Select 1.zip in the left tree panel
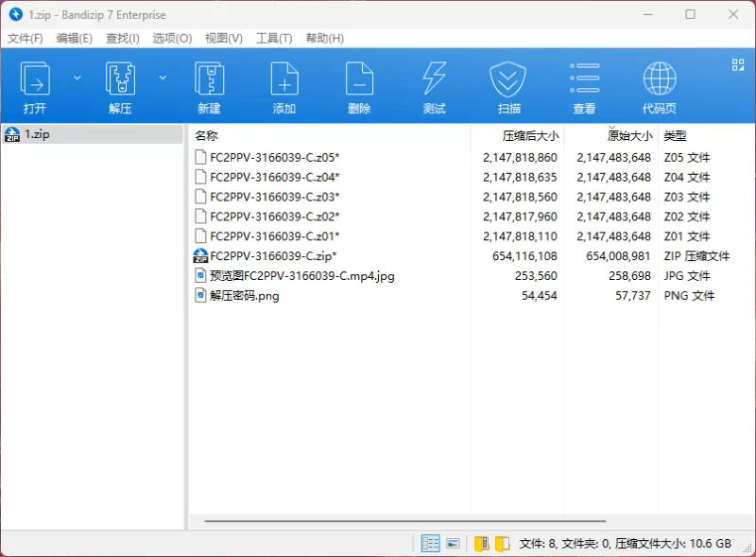 pos(37,134)
